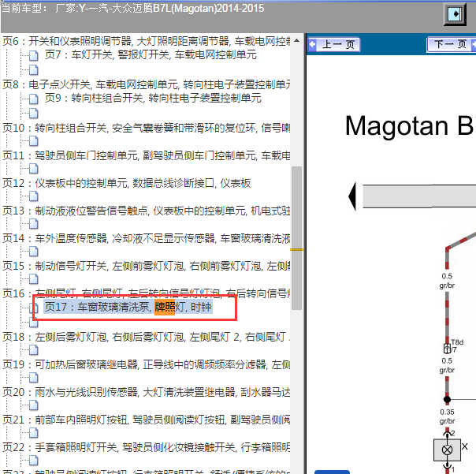The image size is (476, 474).
Task: Open 页22 手套箱照明灯开关 entry
Action: pyautogui.click(x=147, y=447)
